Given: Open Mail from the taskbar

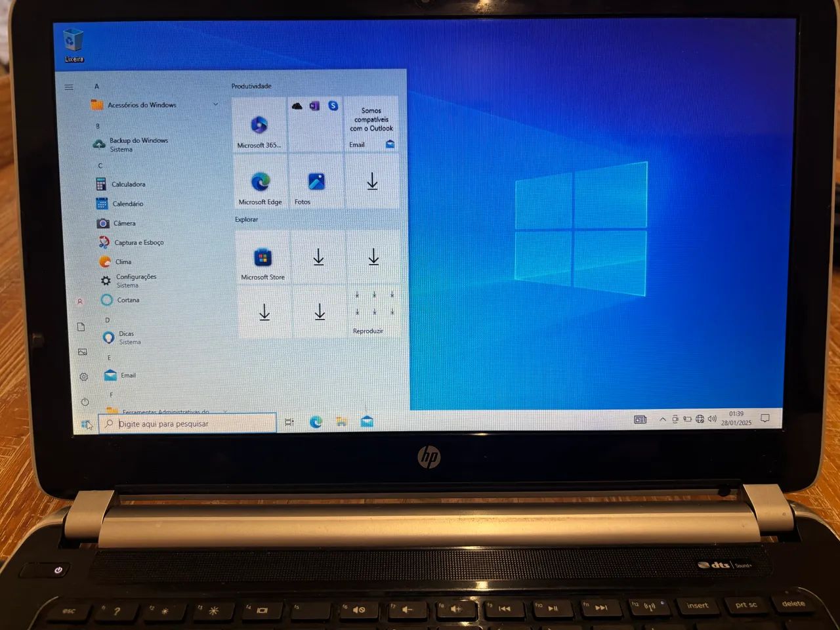Looking at the screenshot, I should (x=367, y=421).
